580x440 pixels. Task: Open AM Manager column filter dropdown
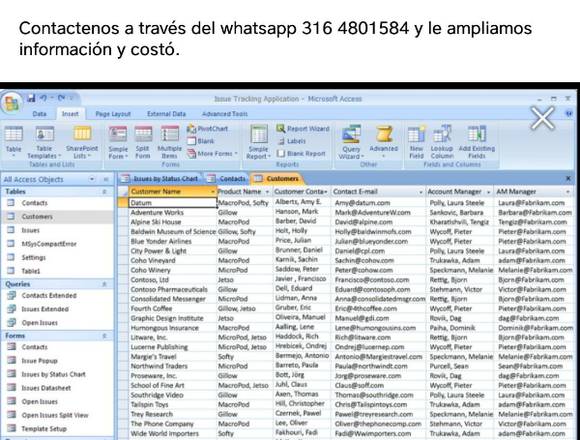click(x=568, y=192)
